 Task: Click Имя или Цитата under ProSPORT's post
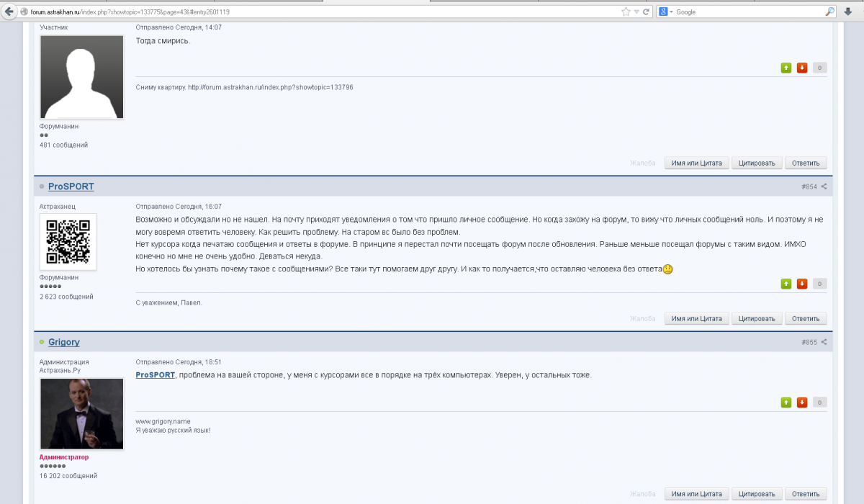coord(696,318)
